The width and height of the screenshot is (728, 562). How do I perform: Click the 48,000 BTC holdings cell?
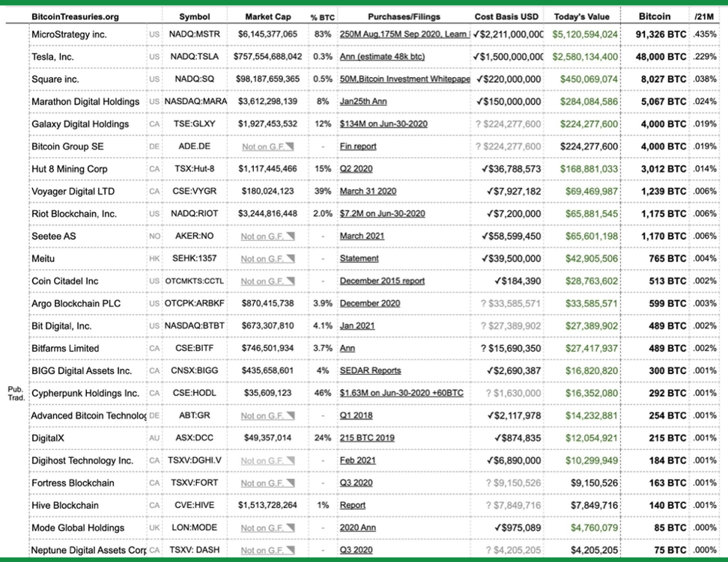click(x=661, y=57)
